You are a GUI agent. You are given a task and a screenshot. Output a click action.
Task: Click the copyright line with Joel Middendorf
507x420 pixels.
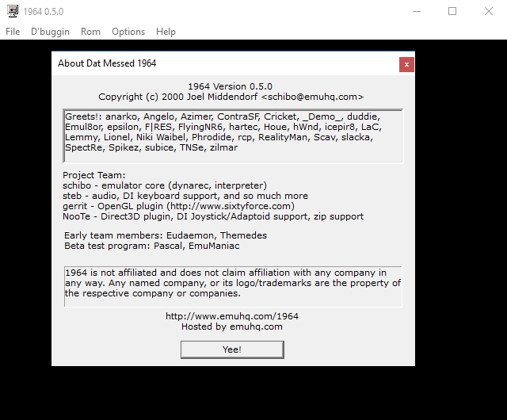231,97
